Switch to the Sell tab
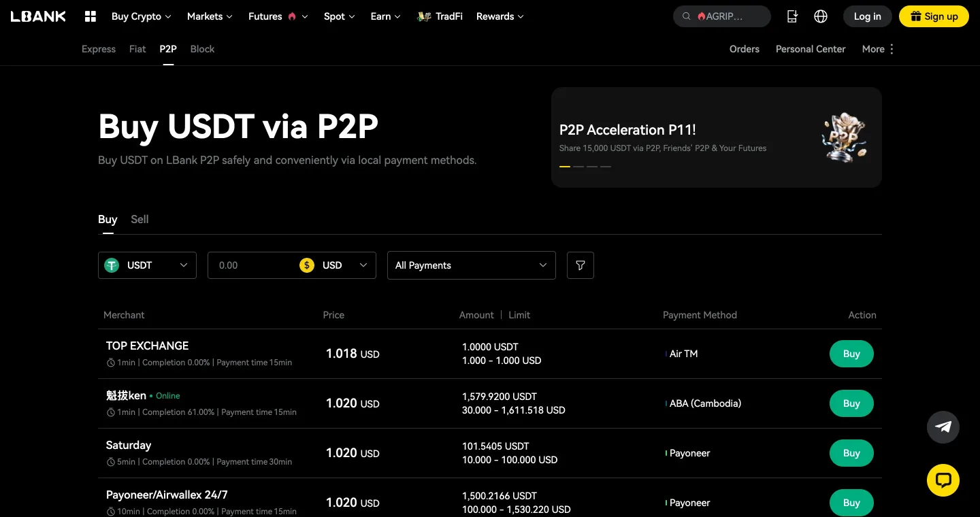The width and height of the screenshot is (980, 517). [x=140, y=219]
